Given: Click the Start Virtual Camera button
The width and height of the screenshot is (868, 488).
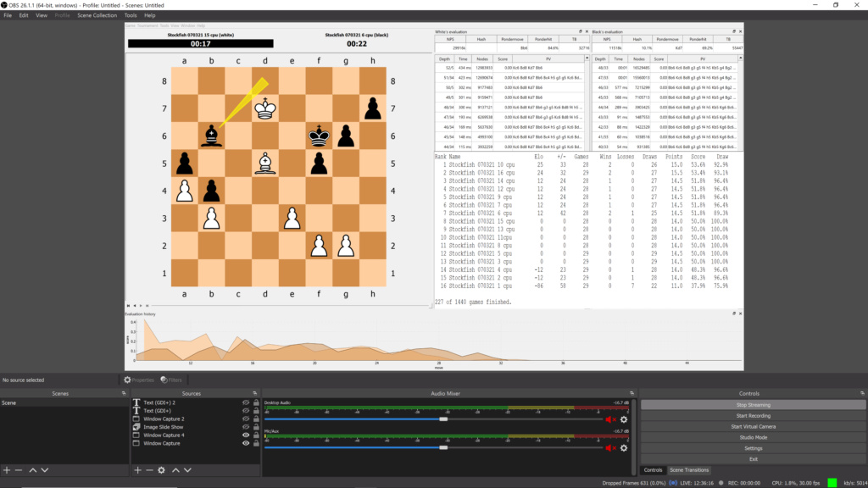Looking at the screenshot, I should coord(753,427).
